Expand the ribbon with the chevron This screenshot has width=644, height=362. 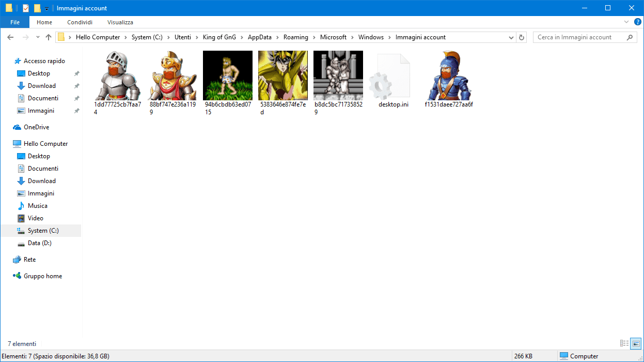(626, 22)
